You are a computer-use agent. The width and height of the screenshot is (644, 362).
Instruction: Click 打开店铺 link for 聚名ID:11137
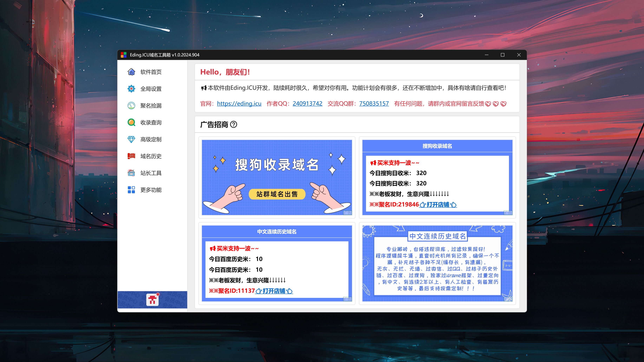[274, 291]
